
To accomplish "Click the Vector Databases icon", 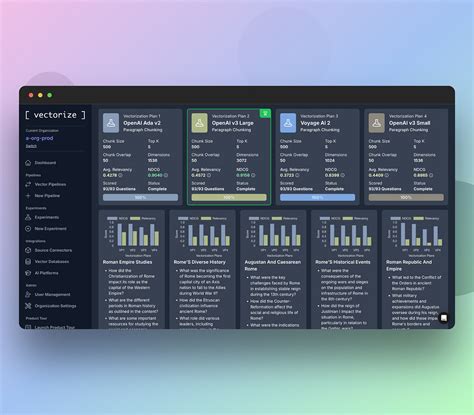I will tap(28, 261).
